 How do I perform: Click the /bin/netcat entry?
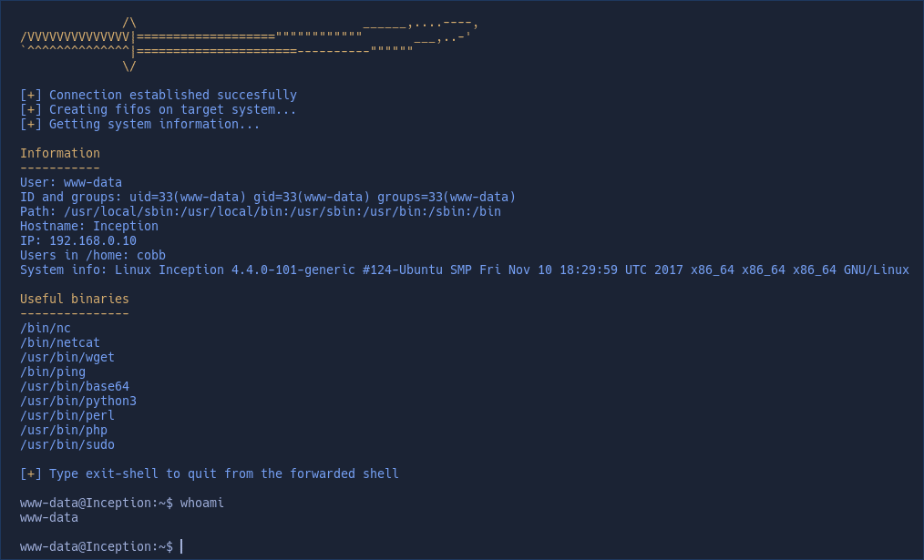click(x=60, y=342)
